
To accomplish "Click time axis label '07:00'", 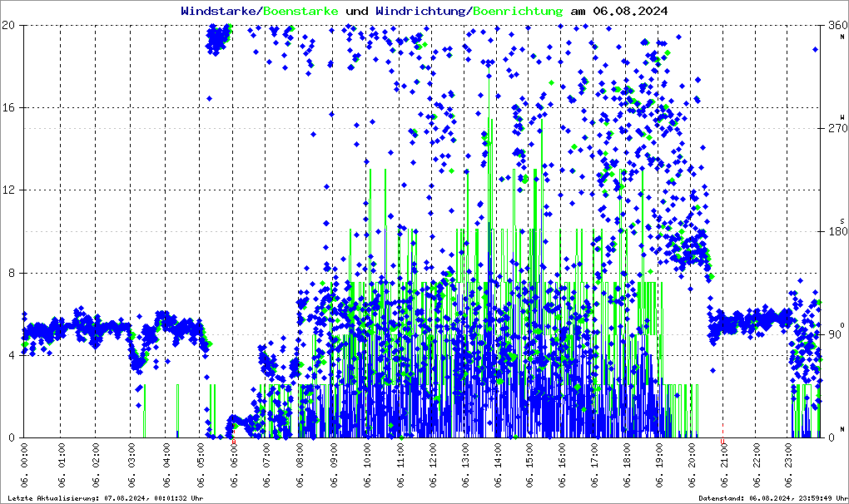I will [x=266, y=456].
